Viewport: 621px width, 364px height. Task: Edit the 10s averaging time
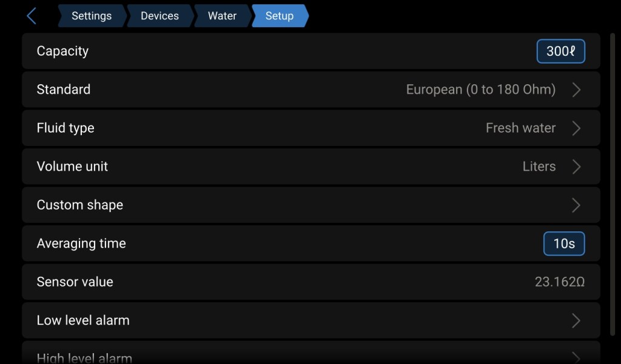[x=563, y=243]
